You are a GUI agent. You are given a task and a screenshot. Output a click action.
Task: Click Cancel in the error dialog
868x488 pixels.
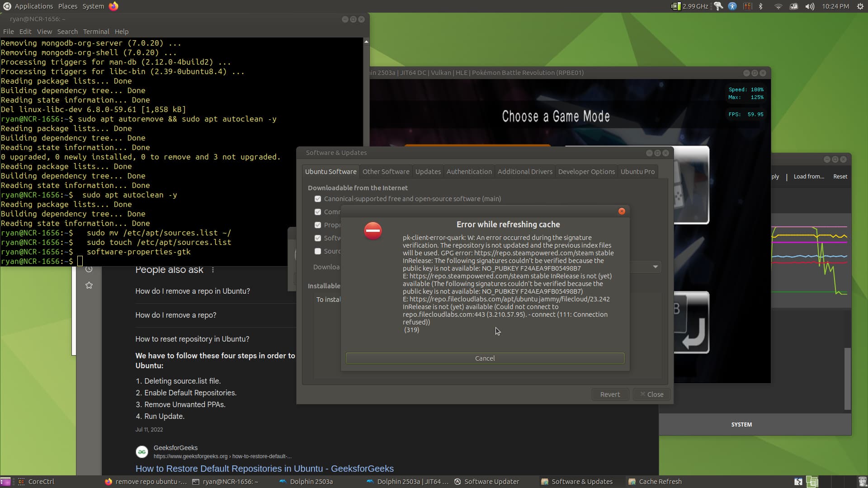click(x=485, y=358)
